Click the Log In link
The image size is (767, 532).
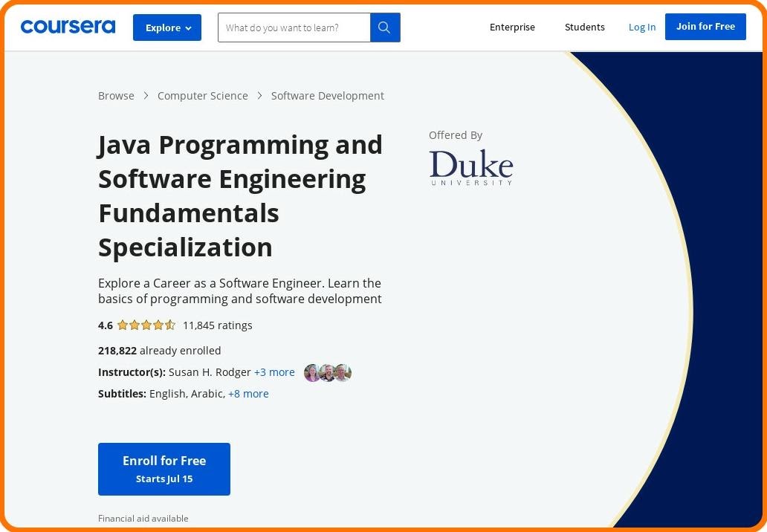coord(642,27)
